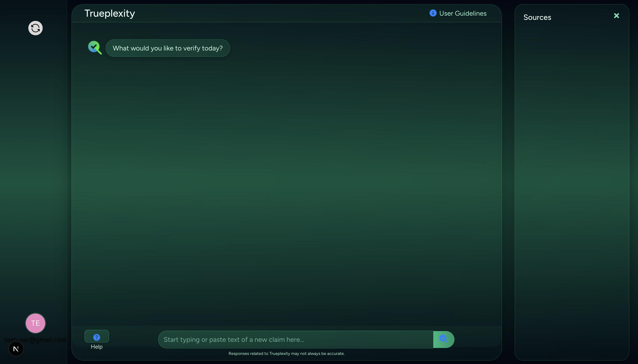Click the Sources panel heading
The image size is (638, 364).
tap(537, 17)
